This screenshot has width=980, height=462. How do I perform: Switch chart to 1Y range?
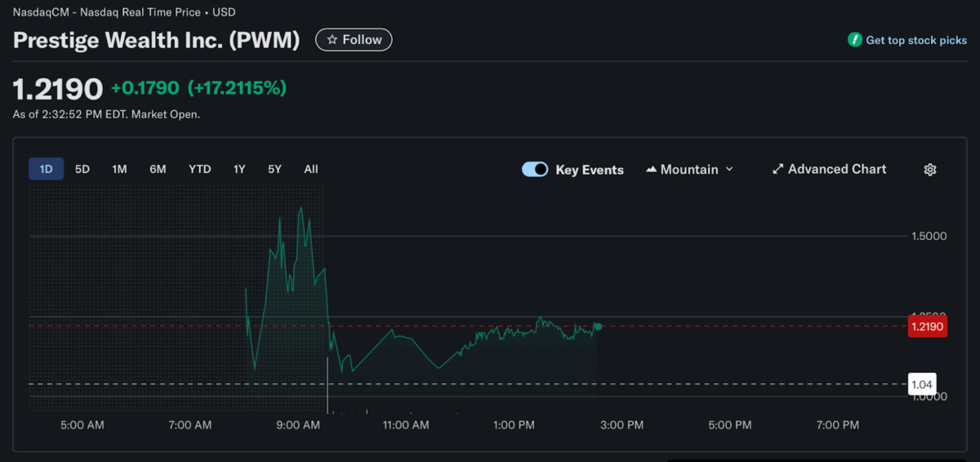[239, 169]
